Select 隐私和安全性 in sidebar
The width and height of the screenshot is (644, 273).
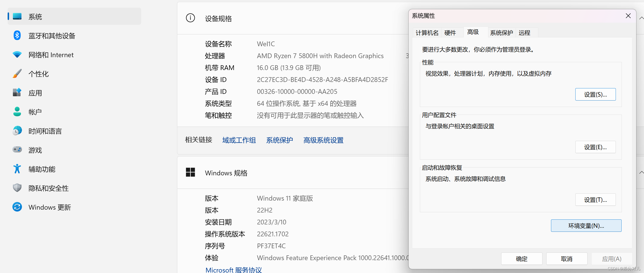[x=74, y=188]
